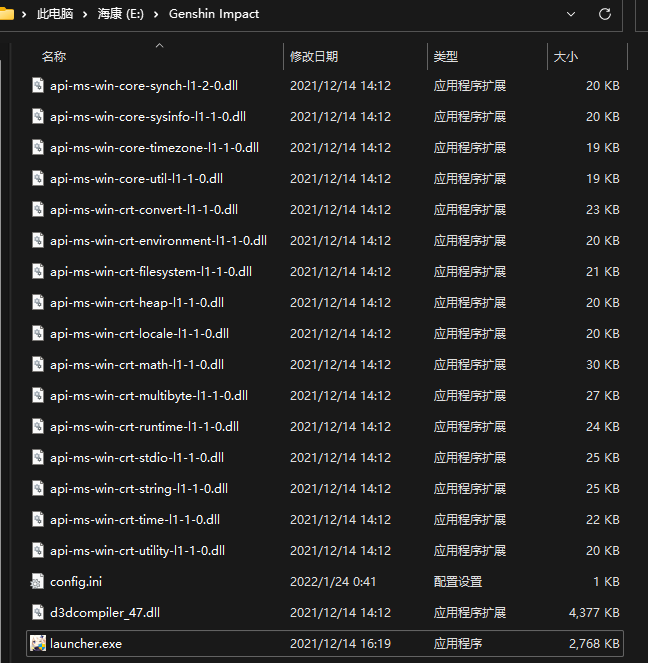Navigate to 海康 (E:) breadcrumb
This screenshot has width=648, height=663.
pos(120,14)
